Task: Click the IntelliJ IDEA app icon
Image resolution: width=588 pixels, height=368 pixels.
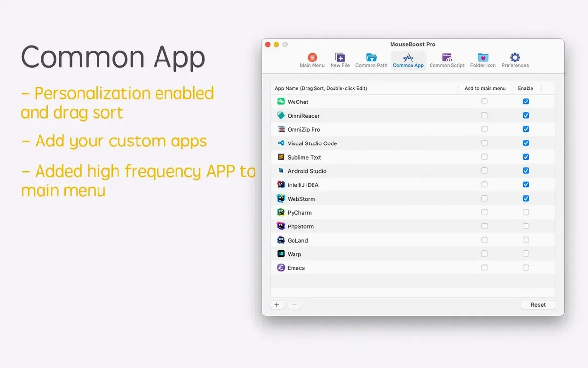Action: coord(281,184)
